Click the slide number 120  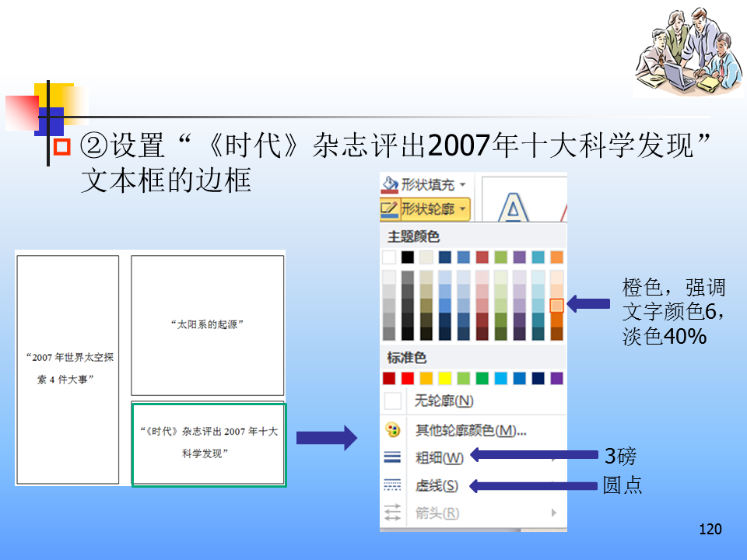tap(710, 529)
